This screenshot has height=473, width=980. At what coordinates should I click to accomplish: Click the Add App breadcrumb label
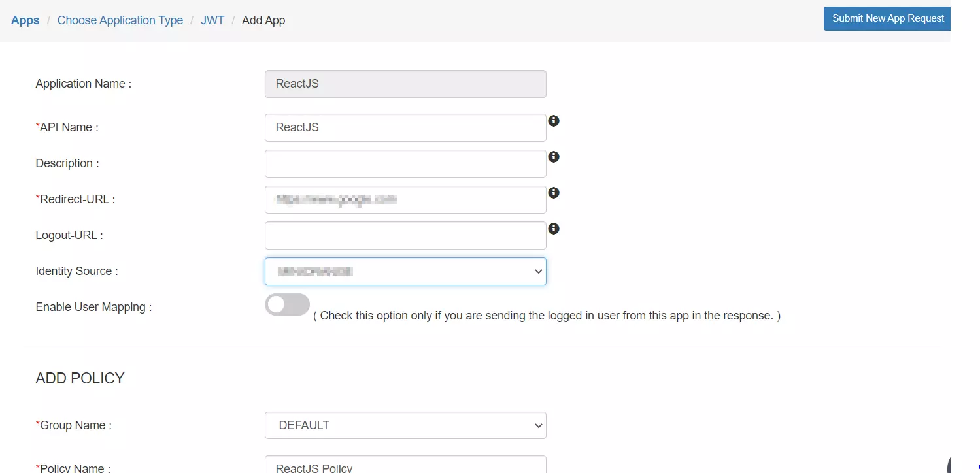(x=263, y=20)
